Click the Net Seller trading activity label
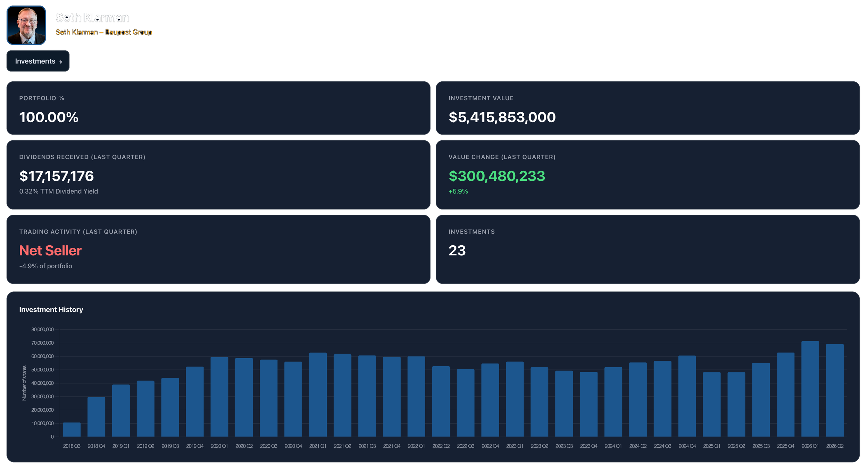 click(50, 251)
